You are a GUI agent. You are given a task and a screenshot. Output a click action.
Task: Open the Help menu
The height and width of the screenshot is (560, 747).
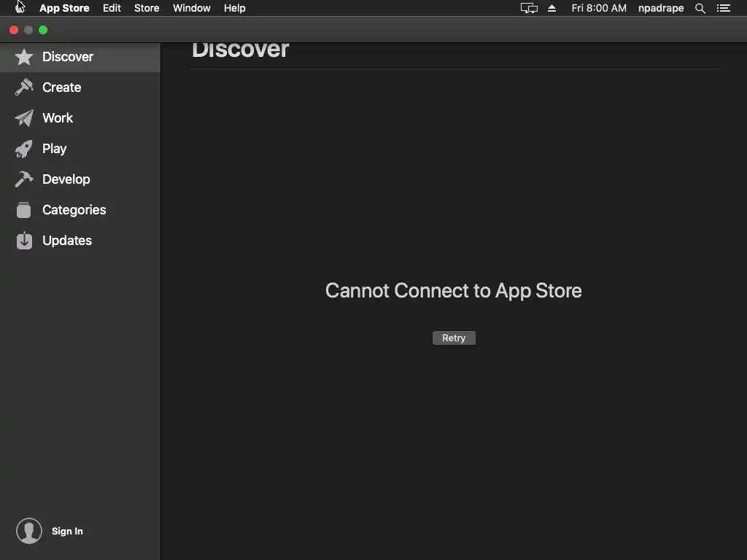[235, 8]
